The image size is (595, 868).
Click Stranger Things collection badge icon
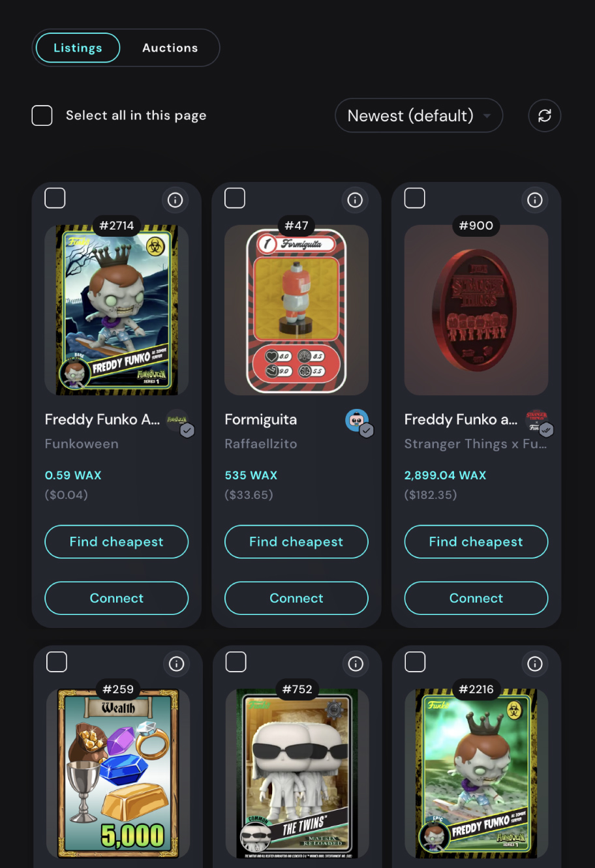pyautogui.click(x=537, y=421)
